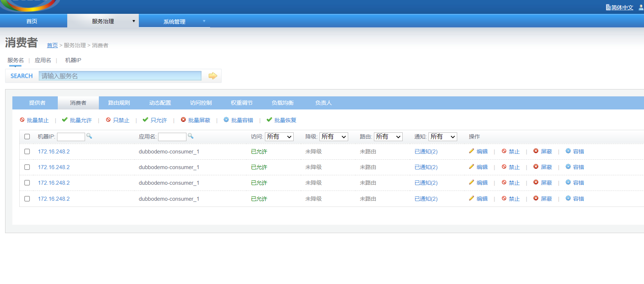The width and height of the screenshot is (644, 284).
Task: Tick the fourth consumer row checkbox
Action: tap(27, 199)
